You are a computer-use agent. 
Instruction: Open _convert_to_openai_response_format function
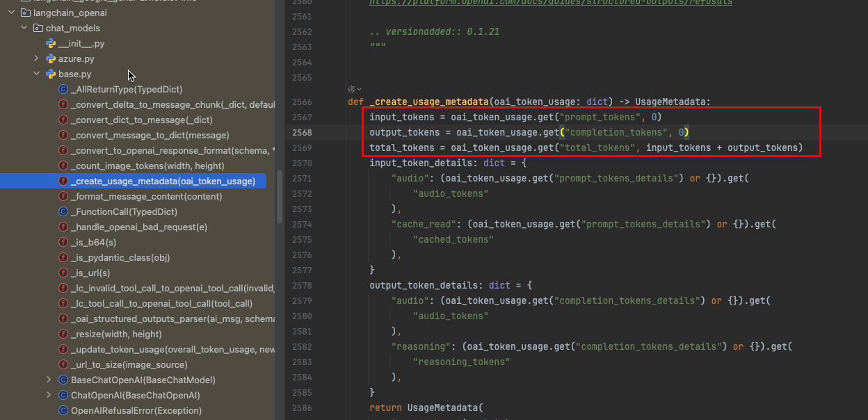[173, 150]
